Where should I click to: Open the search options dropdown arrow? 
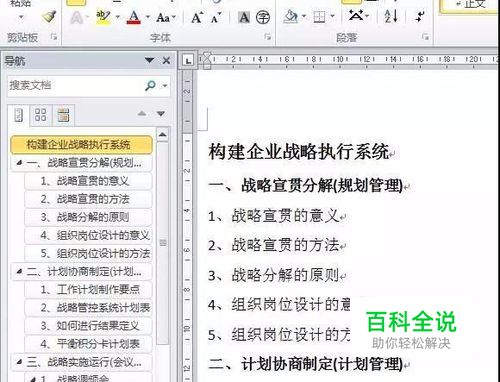point(165,86)
